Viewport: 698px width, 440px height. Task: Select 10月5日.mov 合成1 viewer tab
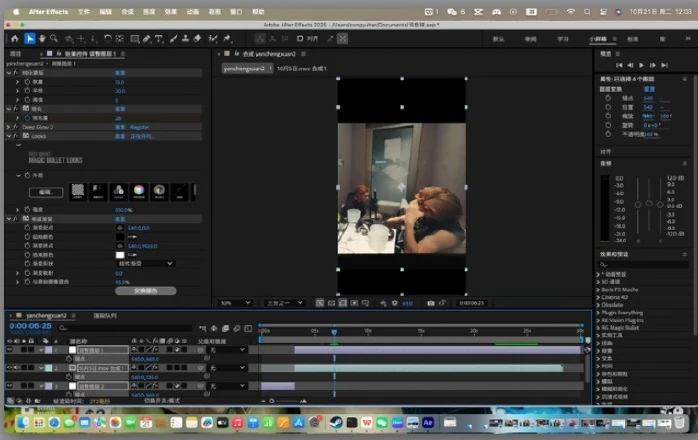click(301, 69)
